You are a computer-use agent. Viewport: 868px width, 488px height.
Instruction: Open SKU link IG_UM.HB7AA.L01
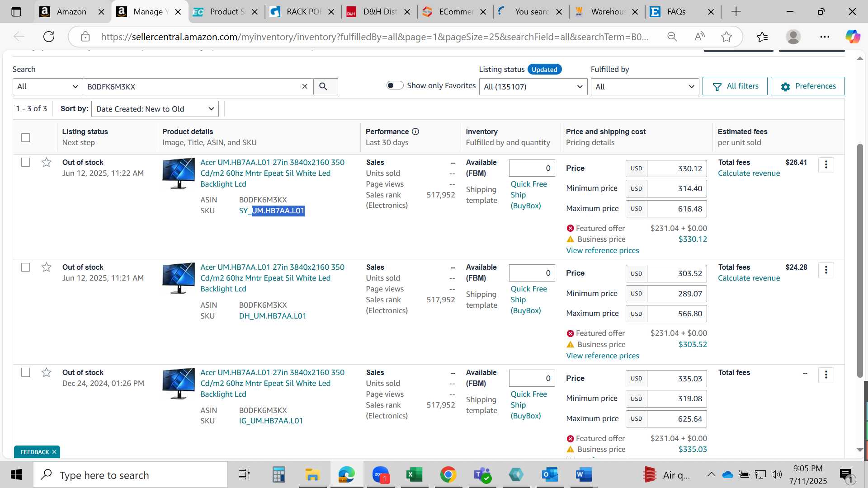271,421
